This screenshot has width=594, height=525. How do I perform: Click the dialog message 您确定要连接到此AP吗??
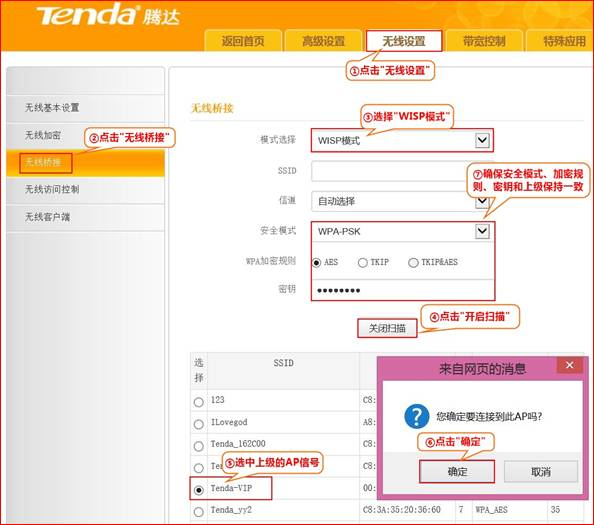point(489,416)
